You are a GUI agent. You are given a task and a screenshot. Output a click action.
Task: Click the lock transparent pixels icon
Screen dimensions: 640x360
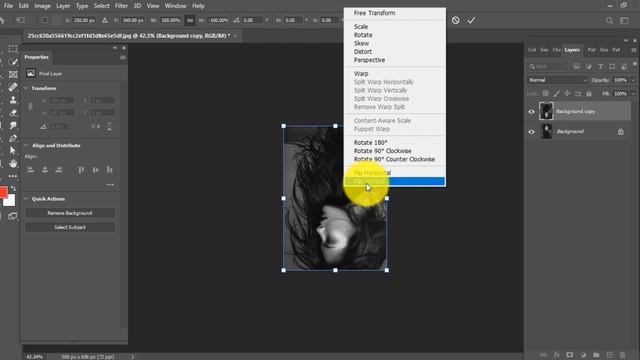pos(546,93)
